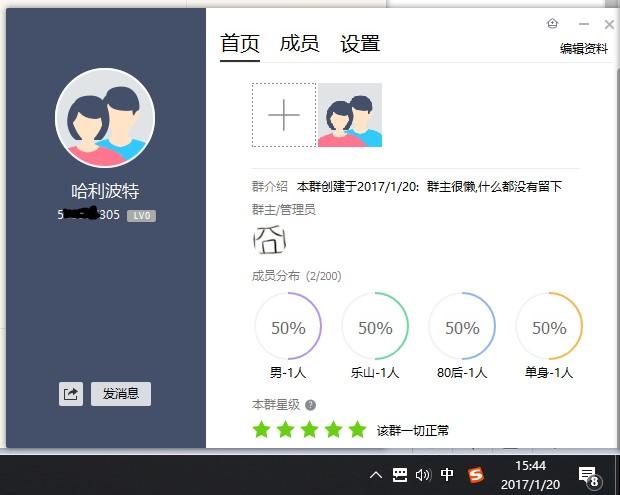Open the taskbar clock 15:44

(x=530, y=475)
